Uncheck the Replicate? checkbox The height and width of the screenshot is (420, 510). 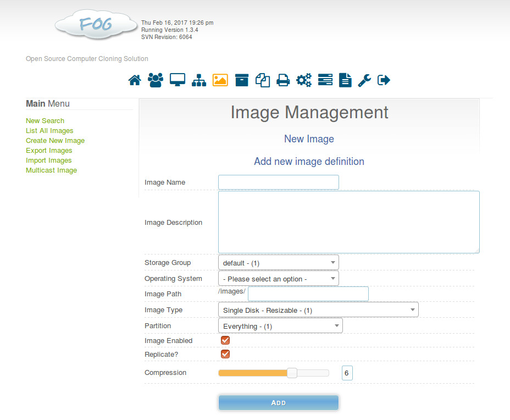225,354
